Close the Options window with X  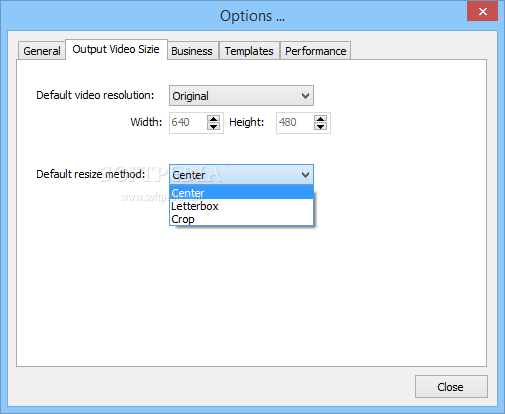[482, 12]
